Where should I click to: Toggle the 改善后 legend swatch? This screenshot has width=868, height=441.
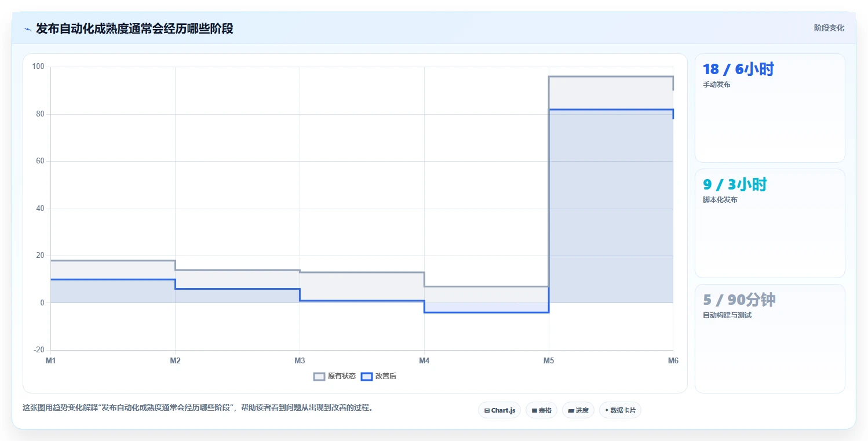(x=367, y=376)
